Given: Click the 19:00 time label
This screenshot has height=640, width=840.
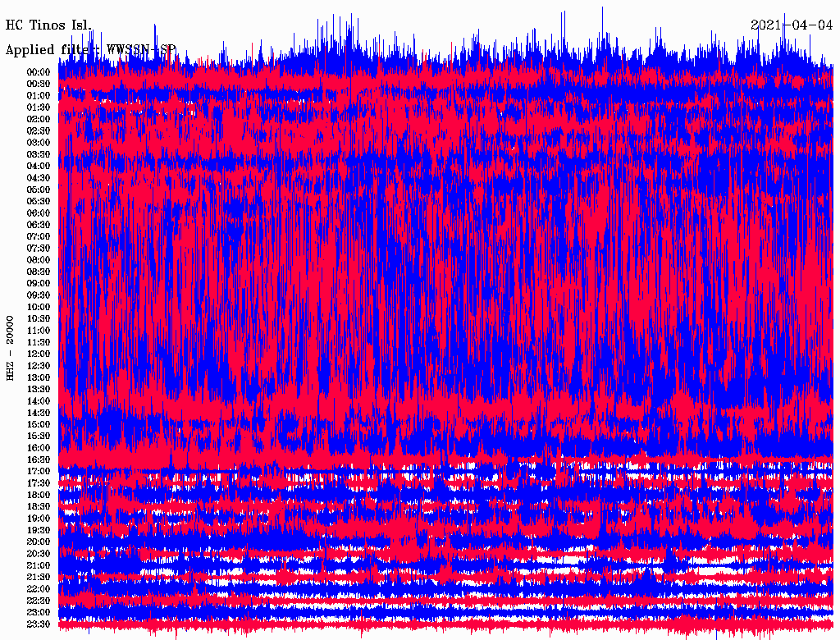Looking at the screenshot, I should tap(39, 519).
